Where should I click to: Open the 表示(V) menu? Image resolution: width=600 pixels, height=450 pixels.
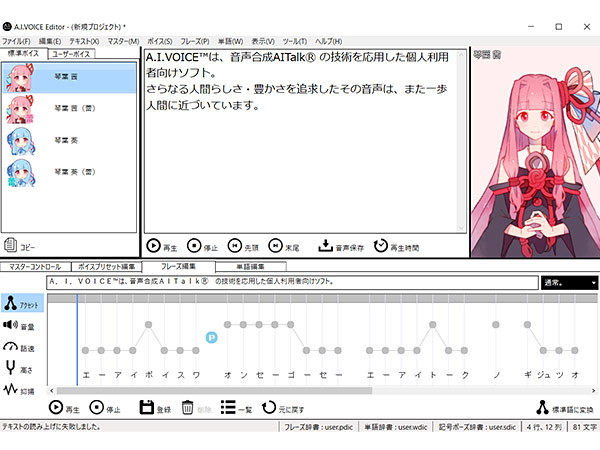pos(263,41)
